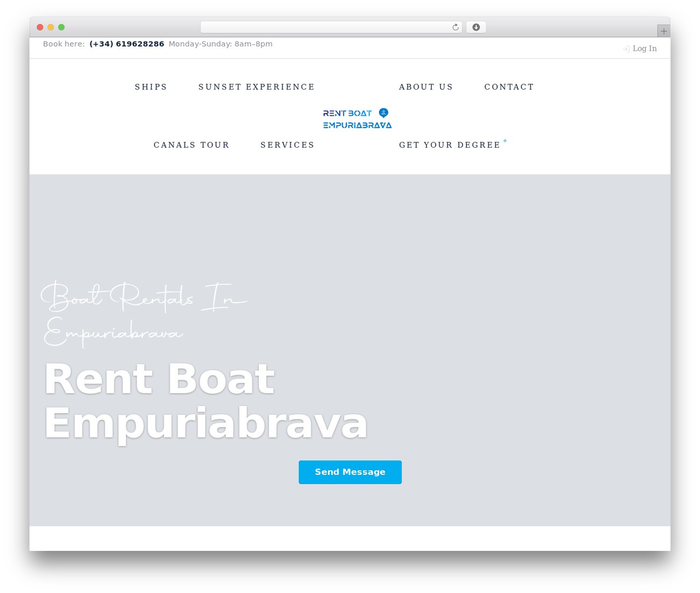Click the browser reload icon

[x=455, y=27]
